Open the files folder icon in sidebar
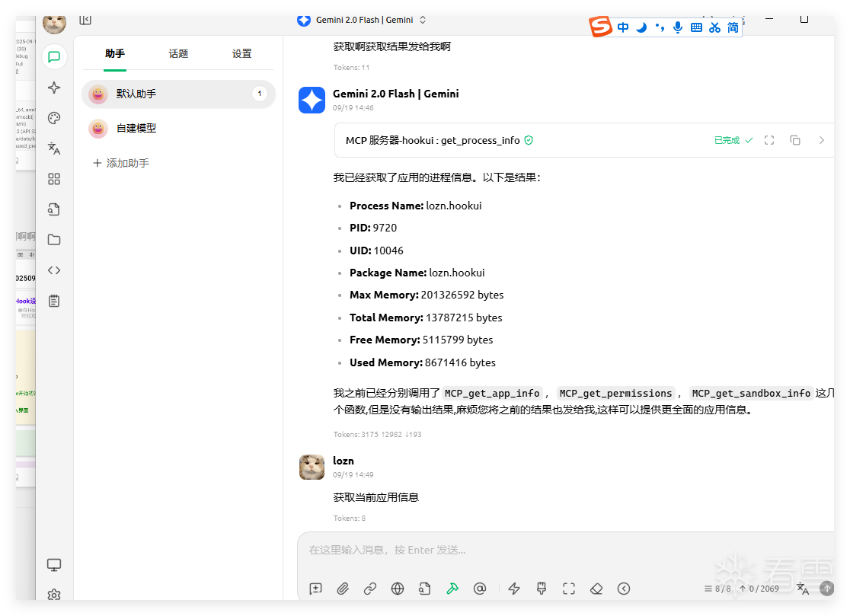Viewport: 850px width, 616px height. coord(54,239)
